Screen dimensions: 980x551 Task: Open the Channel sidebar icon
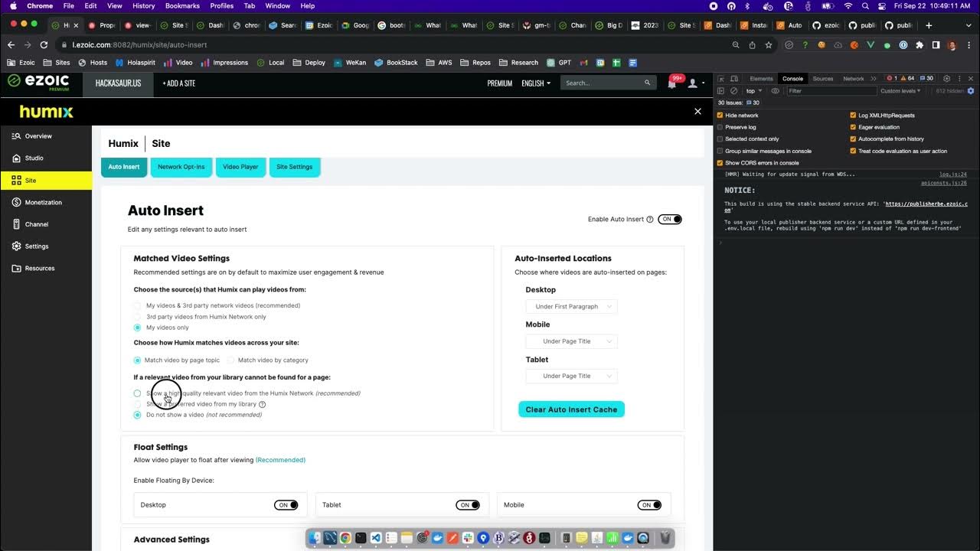click(x=17, y=224)
